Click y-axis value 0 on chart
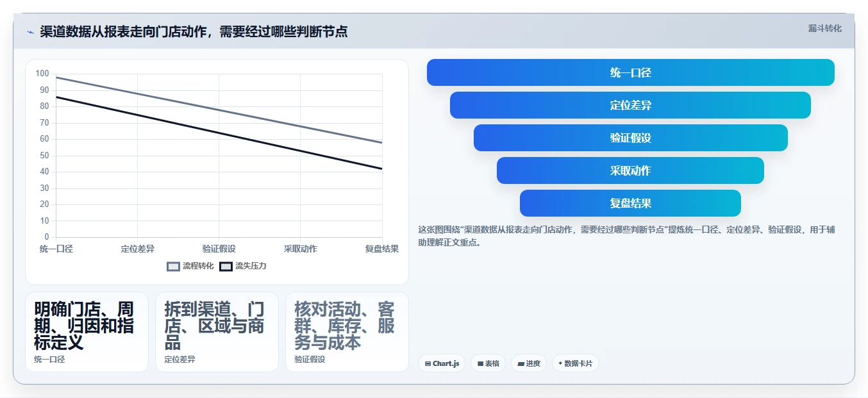 point(47,237)
